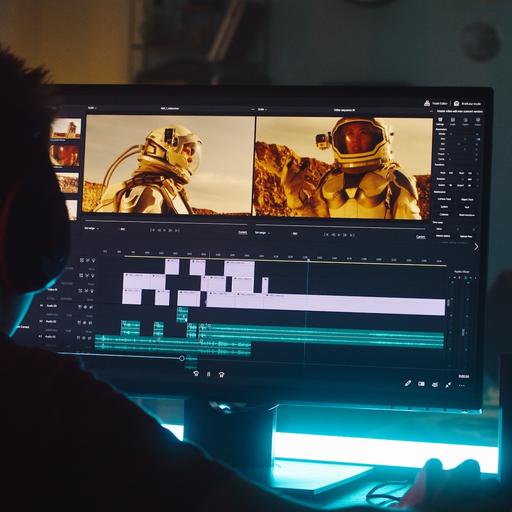Click the right icon below the timeline zoom slider
512x512 pixels.
click(221, 374)
